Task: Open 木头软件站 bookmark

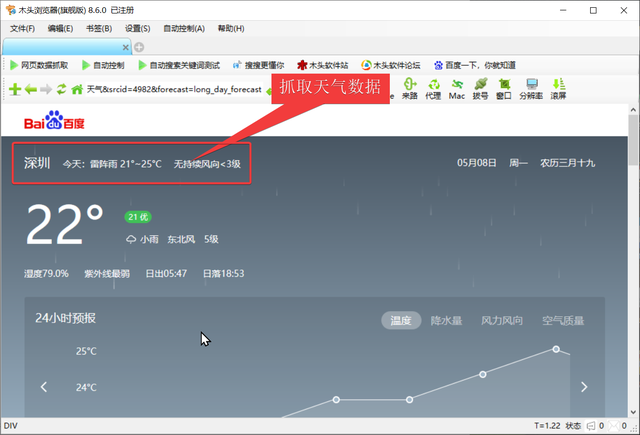Action: [x=323, y=65]
